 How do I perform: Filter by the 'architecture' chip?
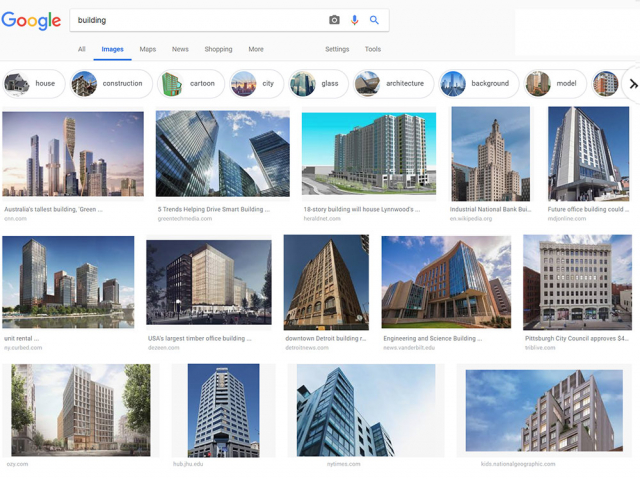click(393, 83)
